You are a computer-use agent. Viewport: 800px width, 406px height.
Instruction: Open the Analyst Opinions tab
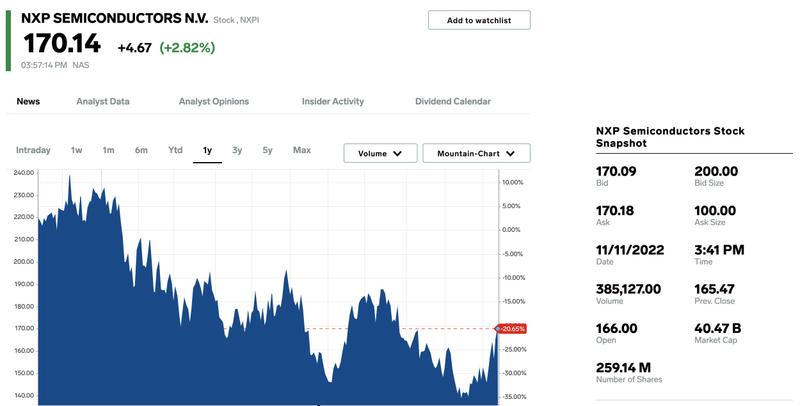[214, 102]
